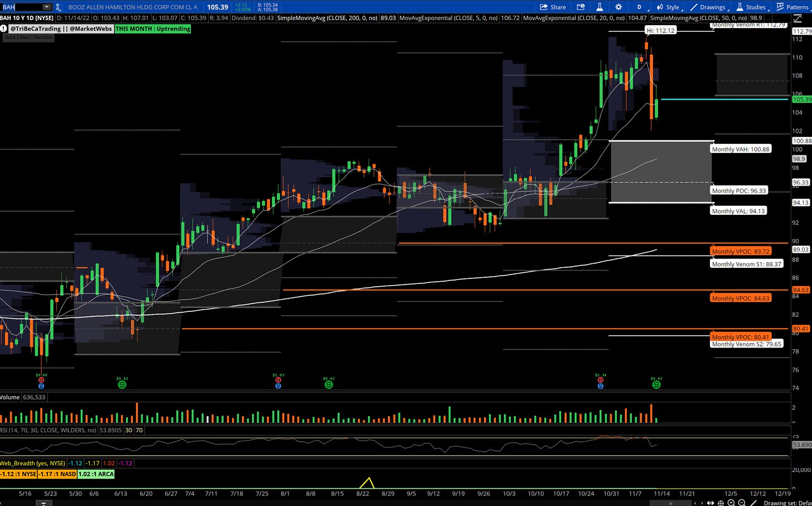The width and height of the screenshot is (812, 506).
Task: Click the zoom in magnifier icon
Action: [x=731, y=503]
